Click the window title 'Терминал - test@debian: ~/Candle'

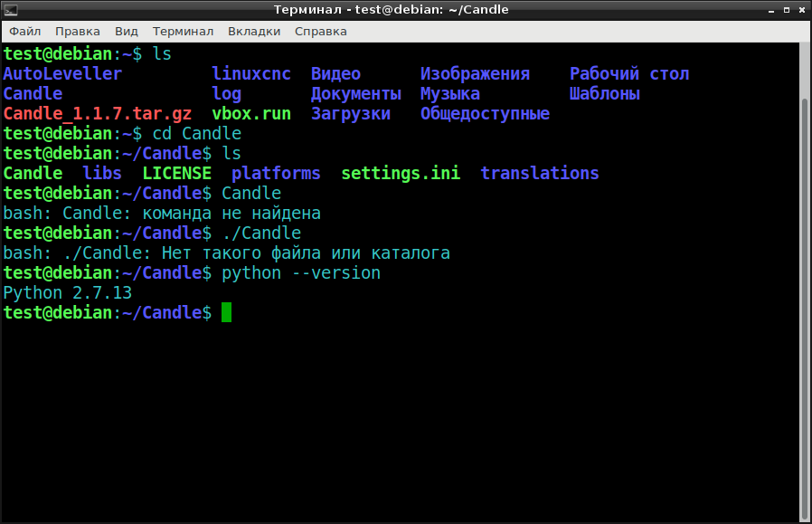pyautogui.click(x=391, y=10)
